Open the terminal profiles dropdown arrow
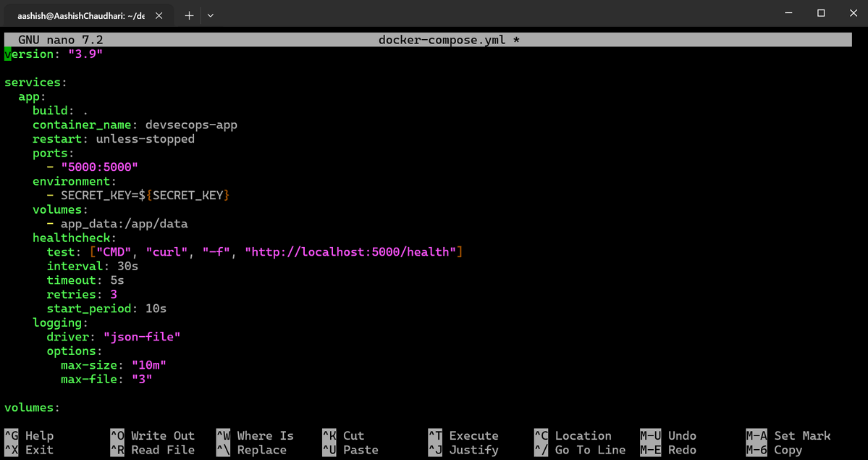Viewport: 868px width, 460px height. pos(211,15)
